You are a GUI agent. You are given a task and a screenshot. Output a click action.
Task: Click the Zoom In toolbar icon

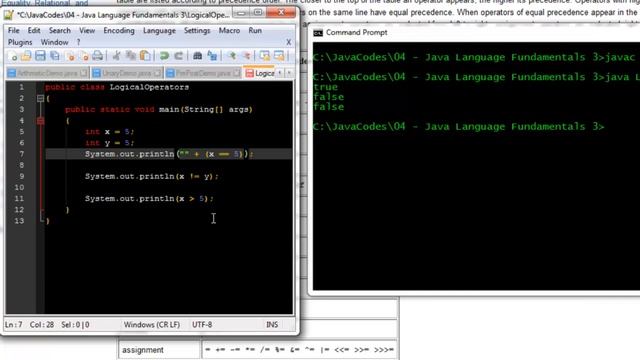click(232, 56)
